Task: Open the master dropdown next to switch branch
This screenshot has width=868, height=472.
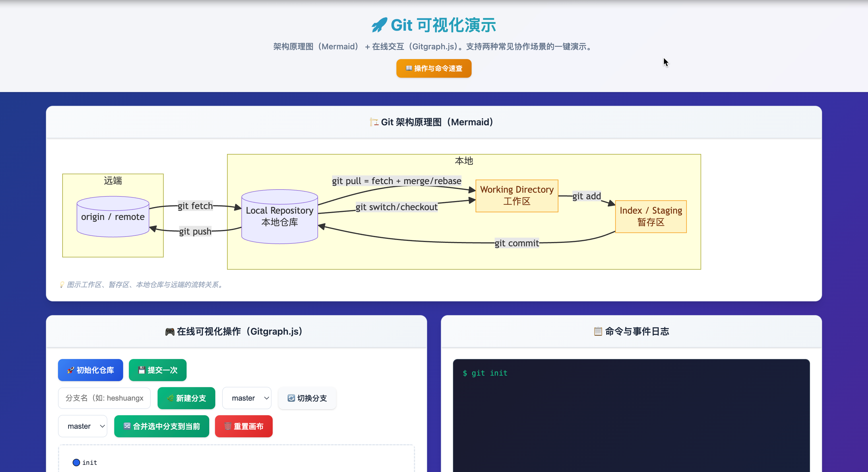Action: click(x=247, y=398)
